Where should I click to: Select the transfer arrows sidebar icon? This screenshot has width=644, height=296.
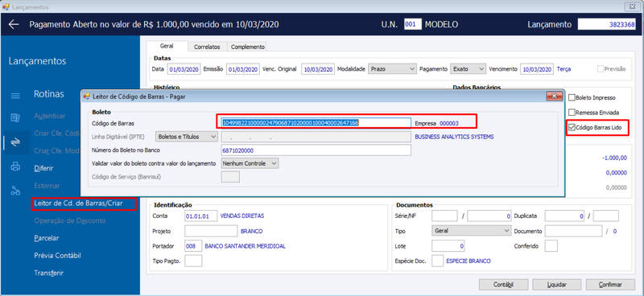click(x=15, y=142)
